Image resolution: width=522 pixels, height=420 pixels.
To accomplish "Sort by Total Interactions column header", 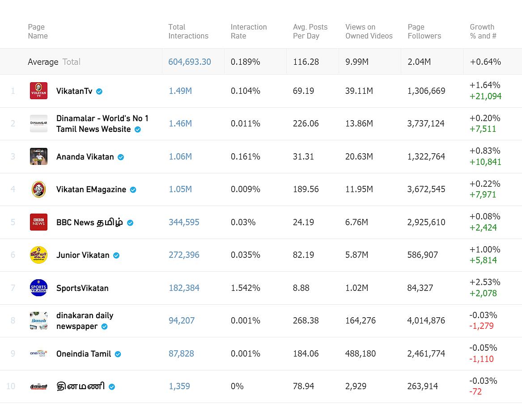I will (x=188, y=31).
